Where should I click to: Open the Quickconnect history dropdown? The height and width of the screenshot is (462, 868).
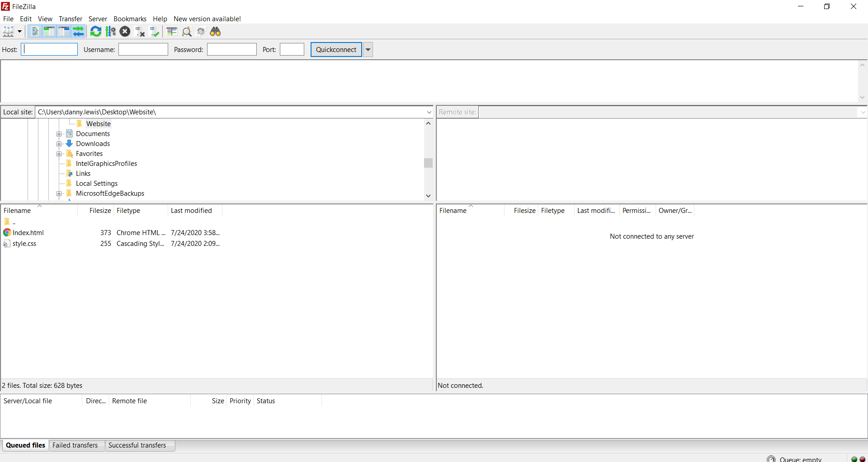tap(368, 50)
